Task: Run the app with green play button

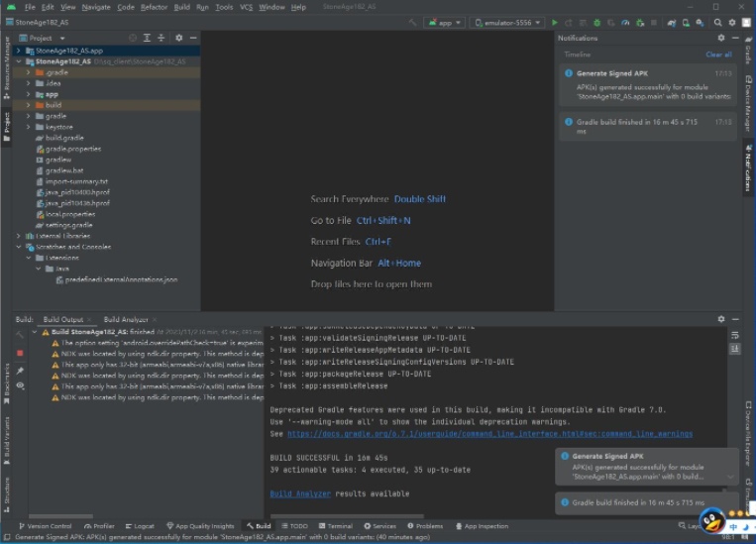Action: tap(555, 22)
